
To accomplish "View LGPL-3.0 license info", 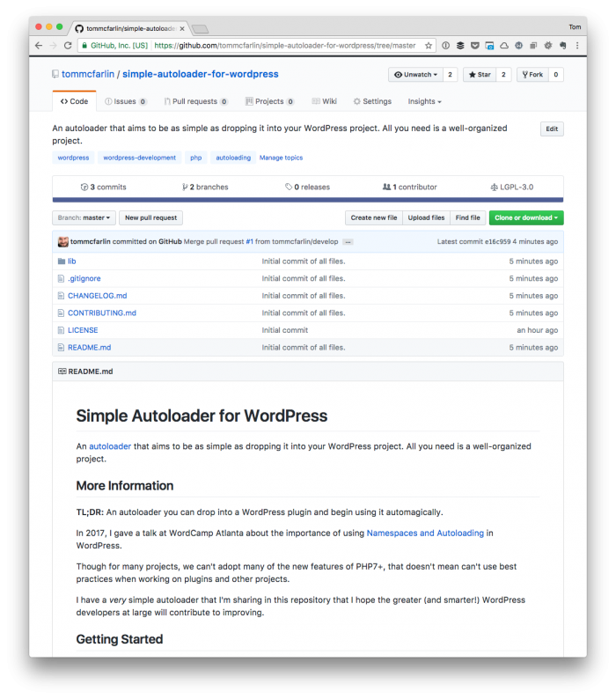I will 511,188.
